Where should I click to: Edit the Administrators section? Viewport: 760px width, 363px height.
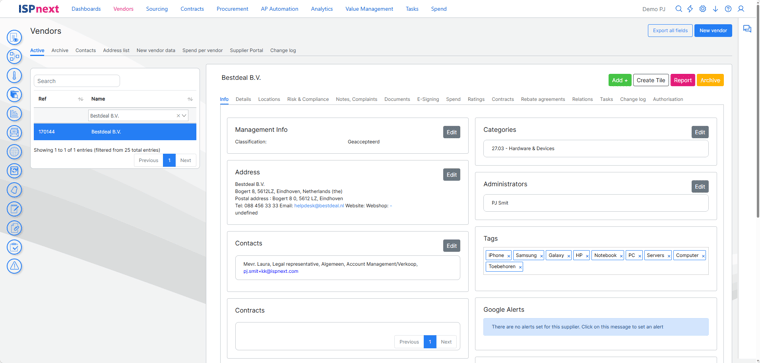click(x=700, y=187)
